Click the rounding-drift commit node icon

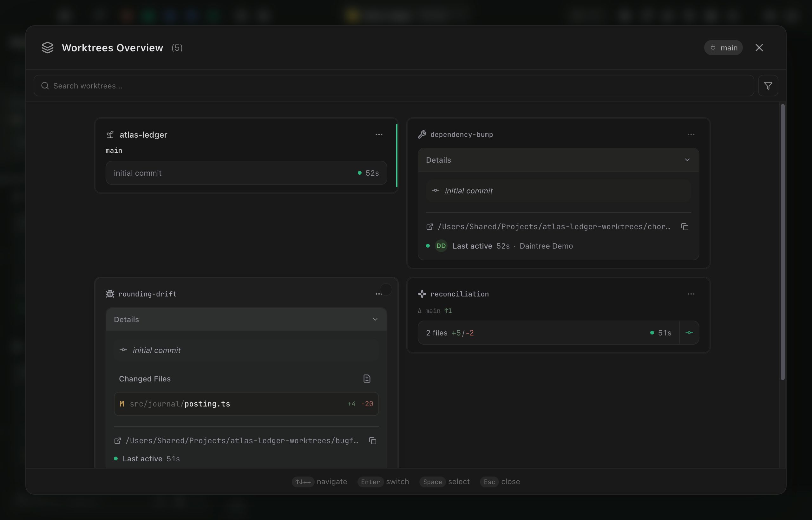click(x=123, y=350)
